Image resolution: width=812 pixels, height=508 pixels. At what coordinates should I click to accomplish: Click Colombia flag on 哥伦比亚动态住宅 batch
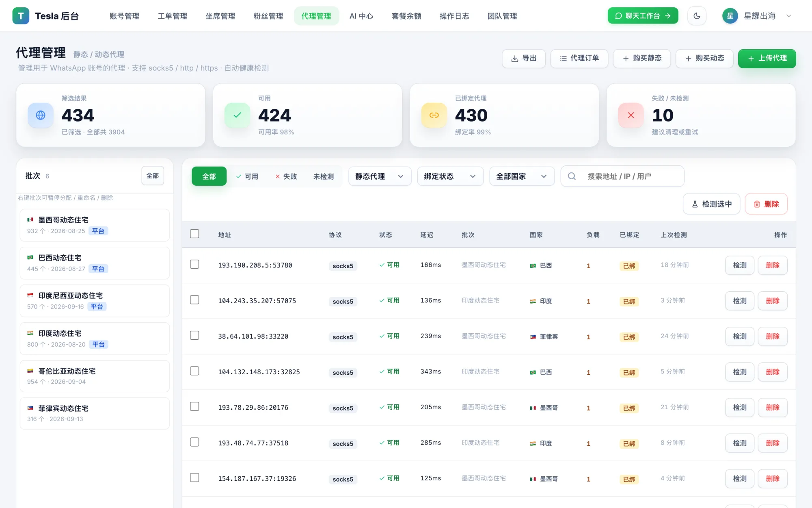click(30, 371)
